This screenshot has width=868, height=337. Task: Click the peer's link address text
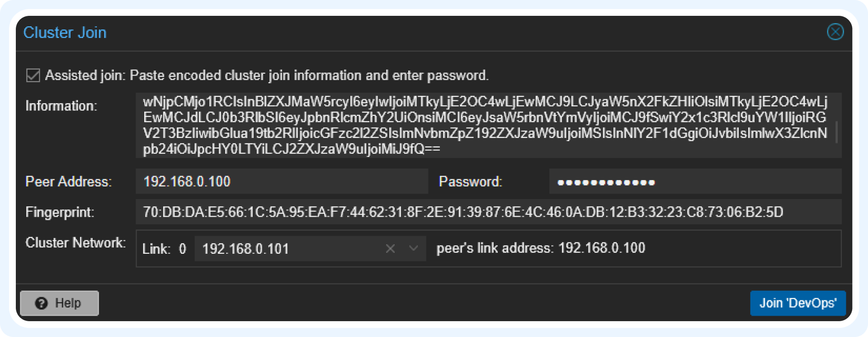coord(541,248)
